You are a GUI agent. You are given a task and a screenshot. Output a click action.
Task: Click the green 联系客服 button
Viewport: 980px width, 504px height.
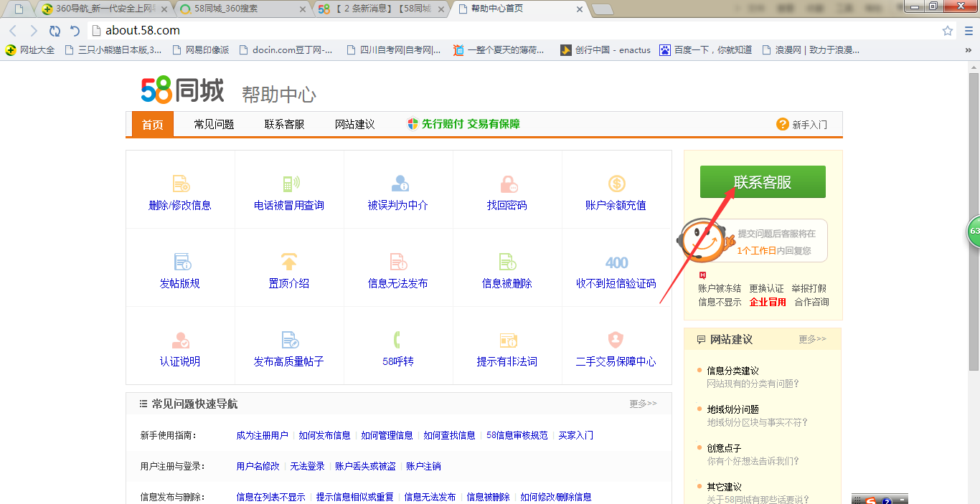(x=763, y=182)
